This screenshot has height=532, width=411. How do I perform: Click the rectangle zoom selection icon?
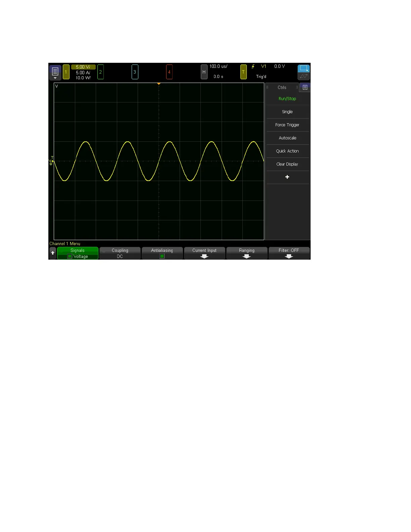(304, 68)
